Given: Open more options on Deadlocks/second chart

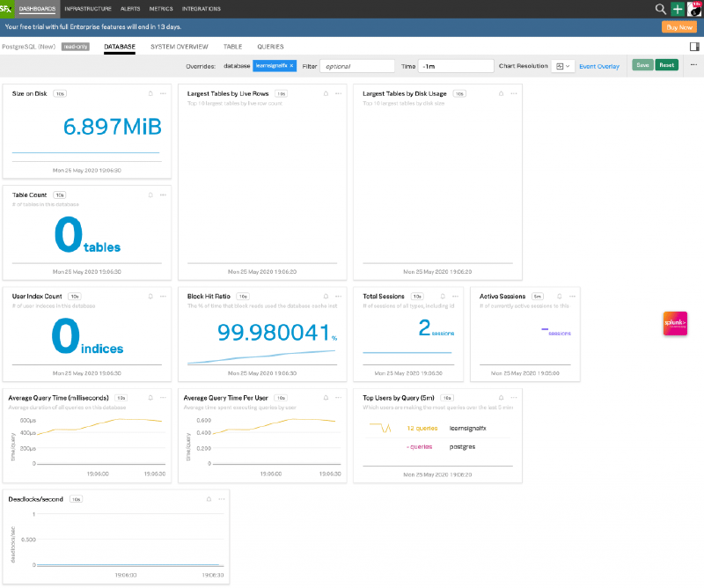Looking at the screenshot, I should 222,499.
